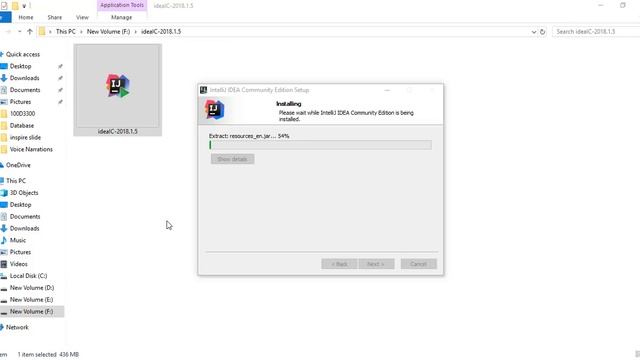This screenshot has width=640, height=360.
Task: Open Desktop under This PC
Action: click(20, 204)
